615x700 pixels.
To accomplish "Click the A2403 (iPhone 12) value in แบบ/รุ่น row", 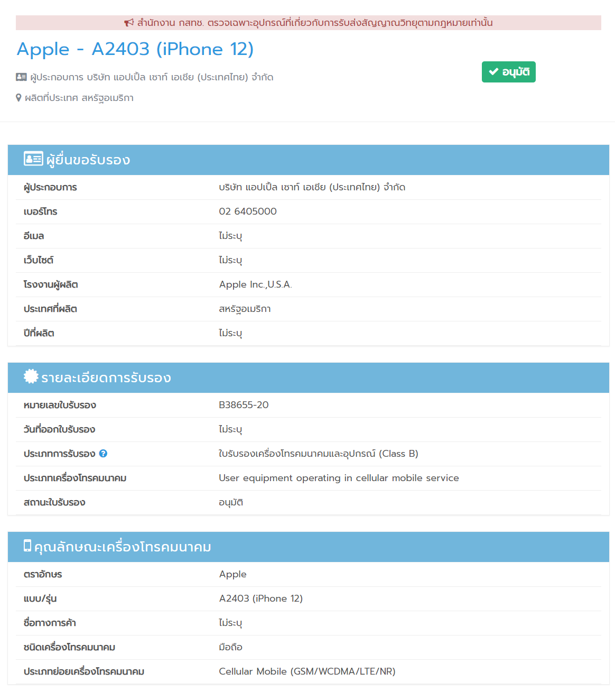I will pos(261,598).
